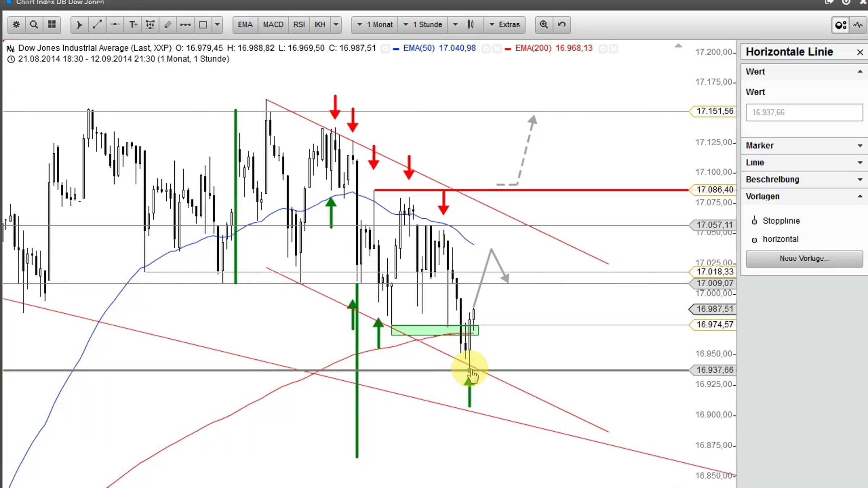The image size is (868, 488).
Task: Select the horizontal line tool
Action: click(x=115, y=25)
